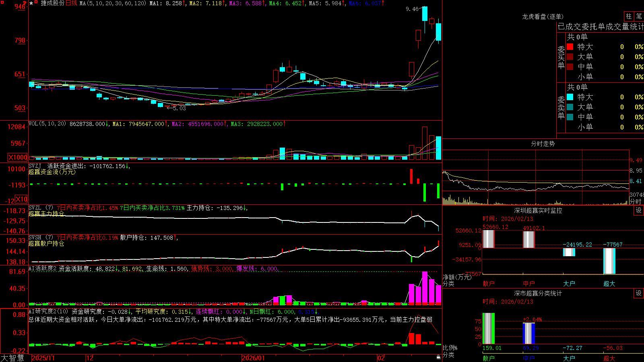Click the 02 month timeline marker
Screen dimensions: 644x362
coord(381,358)
